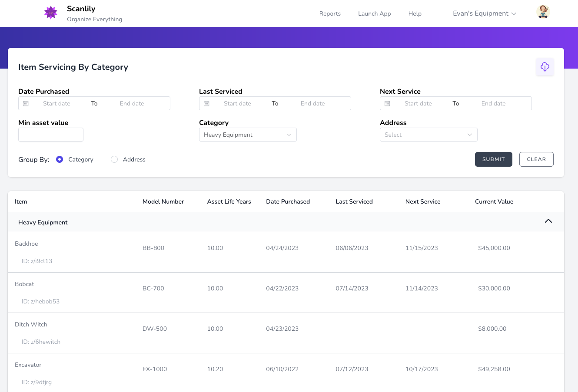578x392 pixels.
Task: Click calendar icon in Date Purchased field
Action: (x=26, y=103)
